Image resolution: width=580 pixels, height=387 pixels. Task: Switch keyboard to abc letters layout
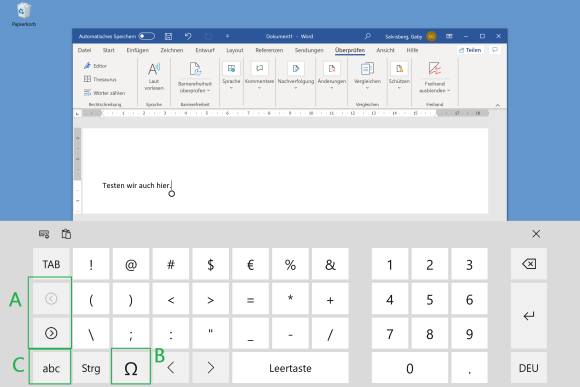tap(51, 368)
